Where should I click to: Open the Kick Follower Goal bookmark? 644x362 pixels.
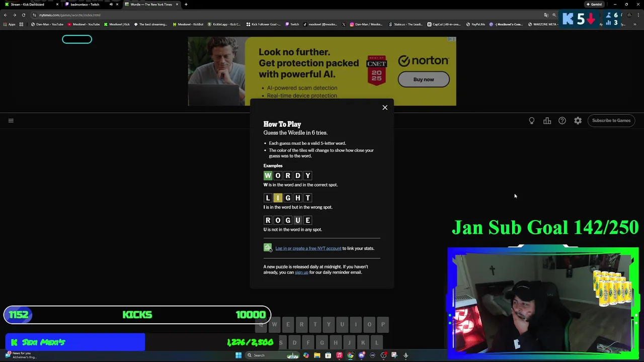263,24
